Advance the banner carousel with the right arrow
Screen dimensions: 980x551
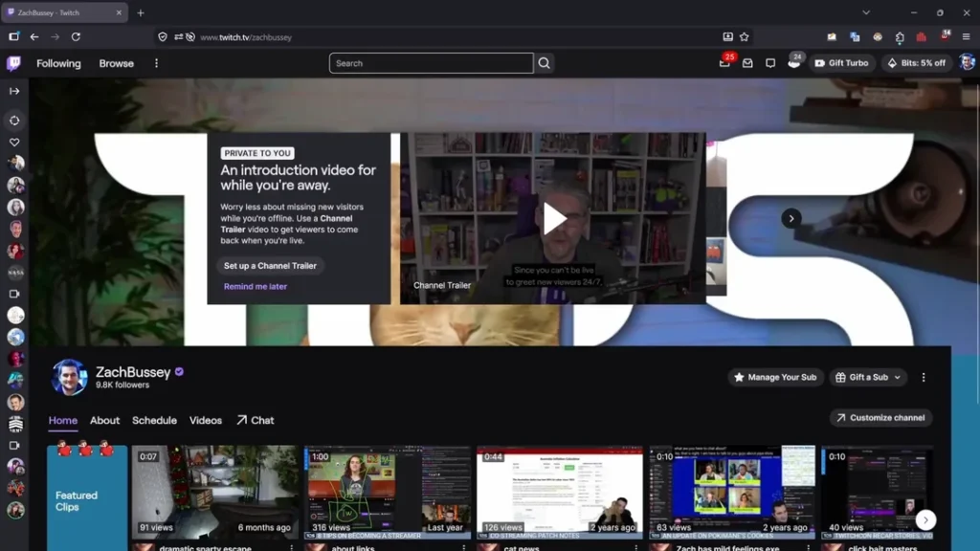tap(791, 219)
